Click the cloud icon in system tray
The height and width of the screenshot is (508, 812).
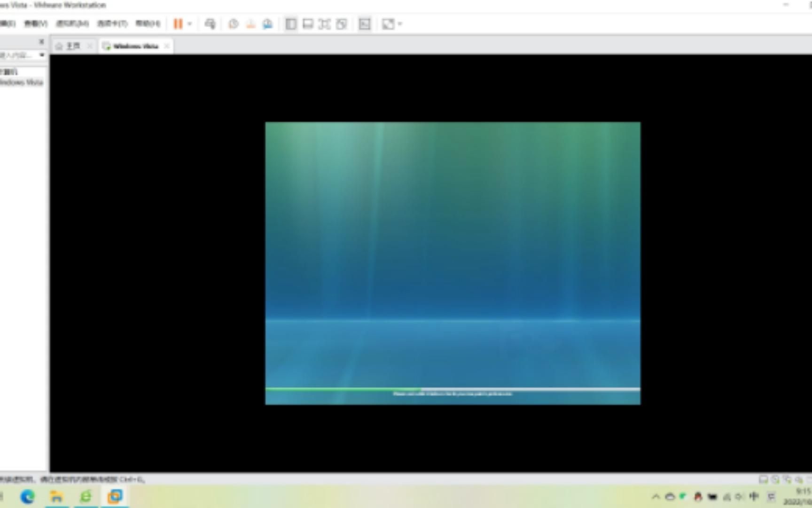pyautogui.click(x=670, y=496)
